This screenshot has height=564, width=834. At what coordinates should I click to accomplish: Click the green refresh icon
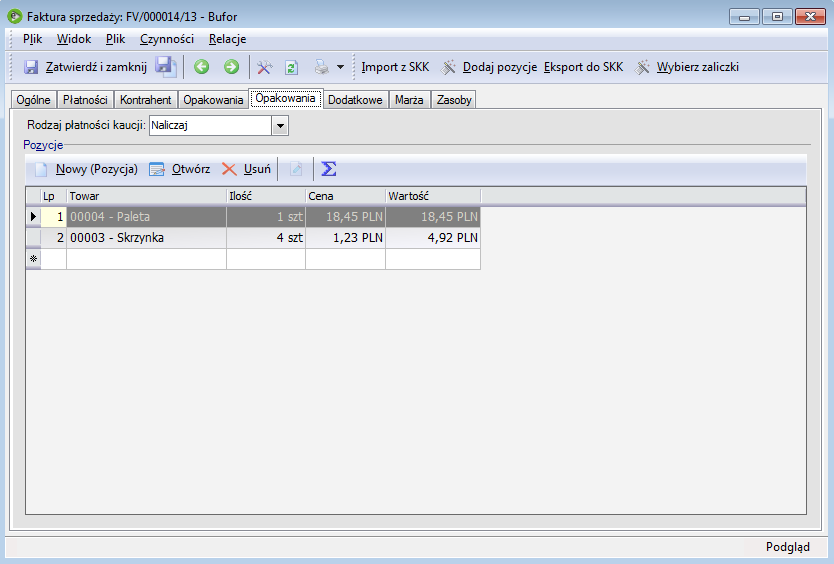tap(291, 68)
